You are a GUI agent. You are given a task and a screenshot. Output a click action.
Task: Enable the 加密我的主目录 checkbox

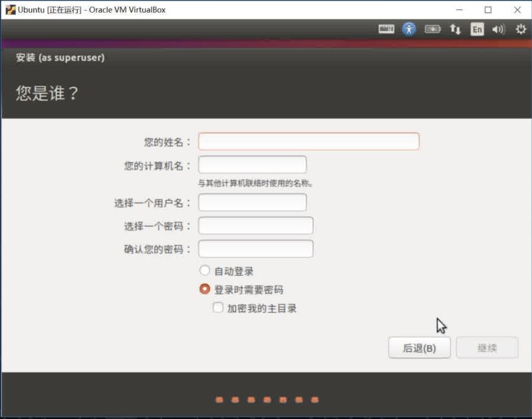217,308
